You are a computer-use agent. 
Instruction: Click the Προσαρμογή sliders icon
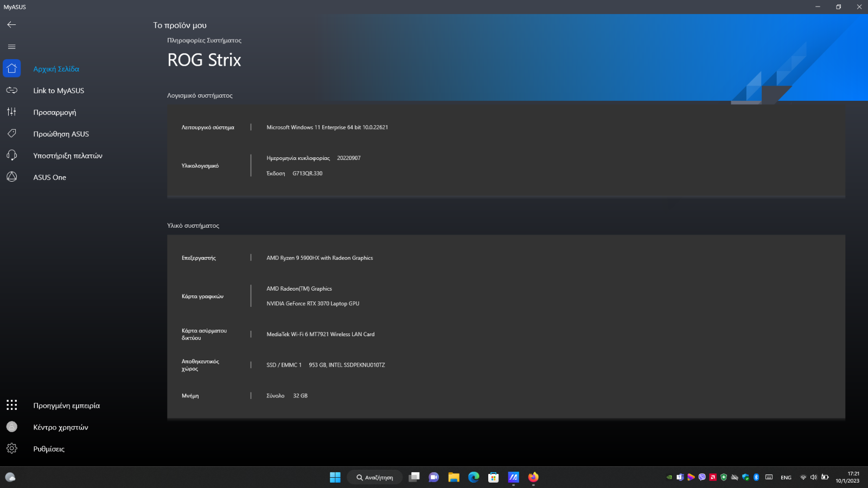point(11,112)
